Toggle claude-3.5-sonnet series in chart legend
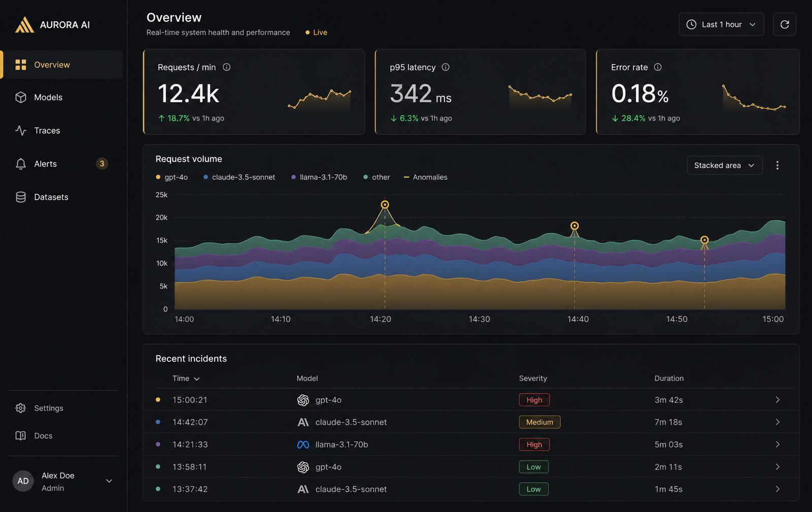 [239, 177]
